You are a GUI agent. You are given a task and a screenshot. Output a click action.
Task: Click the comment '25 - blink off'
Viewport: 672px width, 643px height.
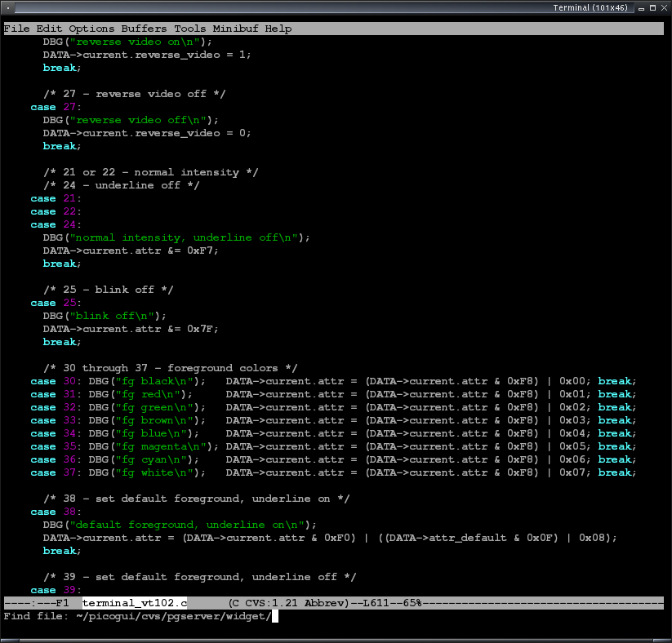(109, 290)
